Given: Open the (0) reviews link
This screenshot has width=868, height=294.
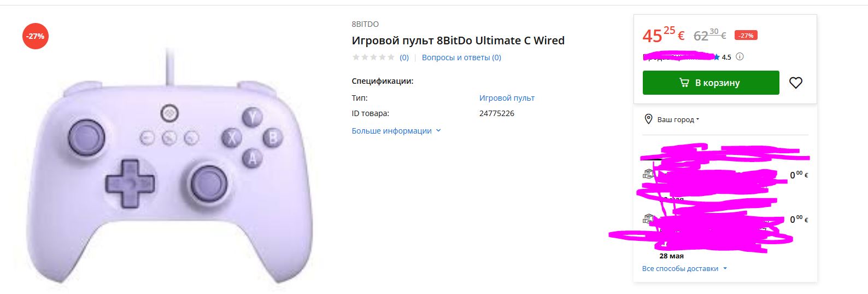Looking at the screenshot, I should (404, 57).
